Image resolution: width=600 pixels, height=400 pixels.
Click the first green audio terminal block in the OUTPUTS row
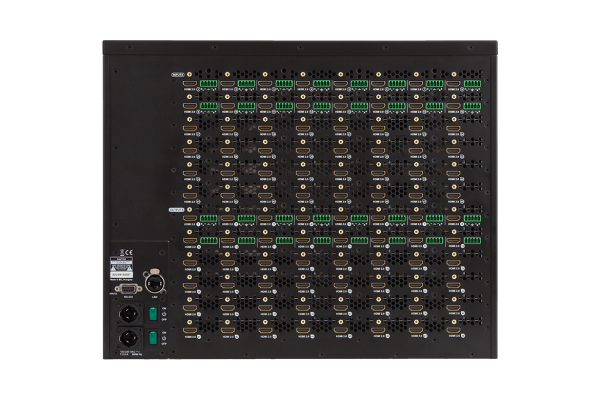[209, 218]
